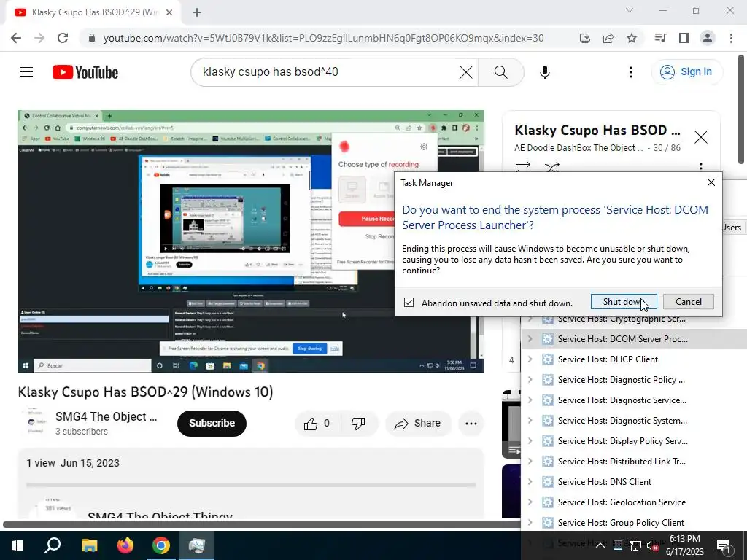Share this page using address bar icon
This screenshot has width=747, height=560.
[x=608, y=38]
